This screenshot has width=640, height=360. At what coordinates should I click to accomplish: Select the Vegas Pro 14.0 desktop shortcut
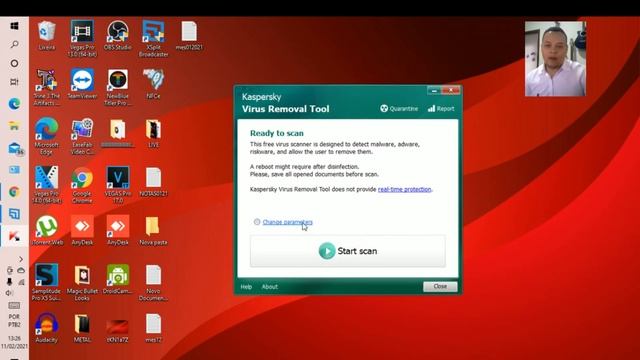click(47, 185)
